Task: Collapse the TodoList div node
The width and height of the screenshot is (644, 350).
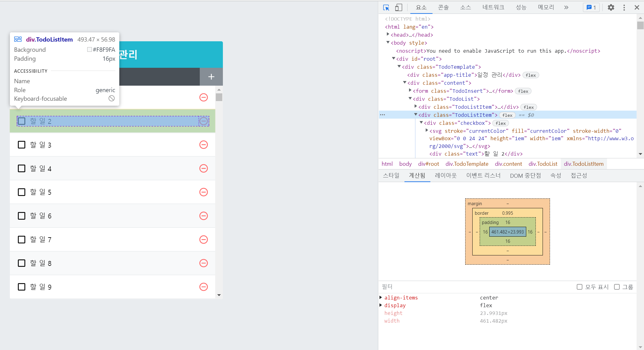Action: click(410, 99)
